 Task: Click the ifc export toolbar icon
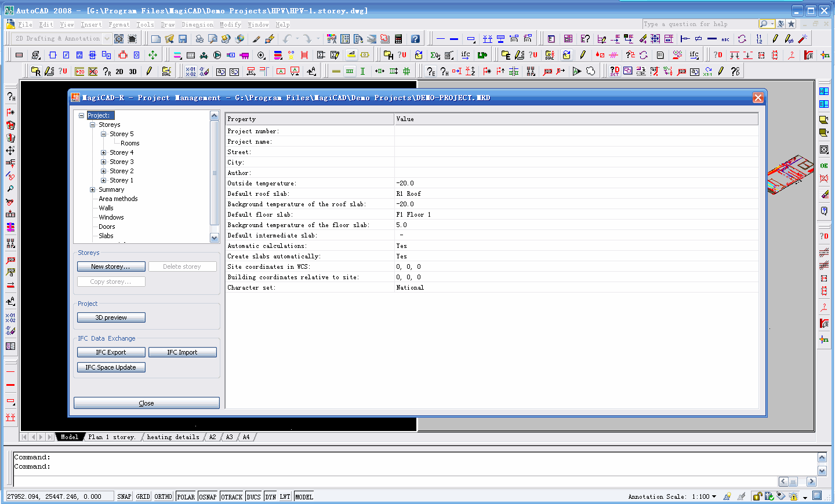point(466,55)
